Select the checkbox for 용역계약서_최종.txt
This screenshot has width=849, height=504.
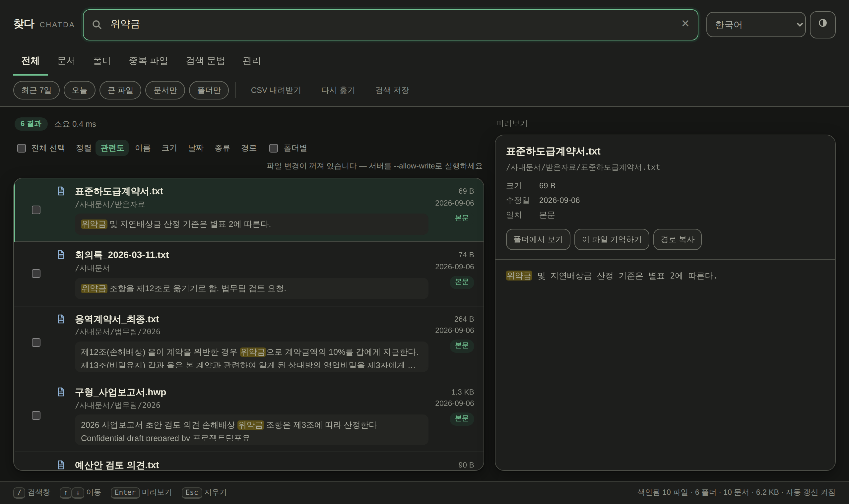(36, 342)
